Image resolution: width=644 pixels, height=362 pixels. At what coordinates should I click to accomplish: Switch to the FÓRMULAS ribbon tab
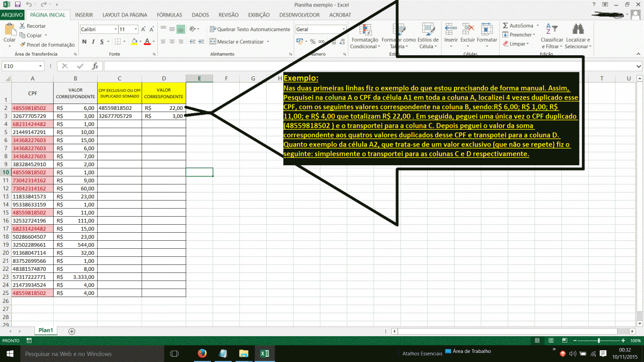click(169, 15)
